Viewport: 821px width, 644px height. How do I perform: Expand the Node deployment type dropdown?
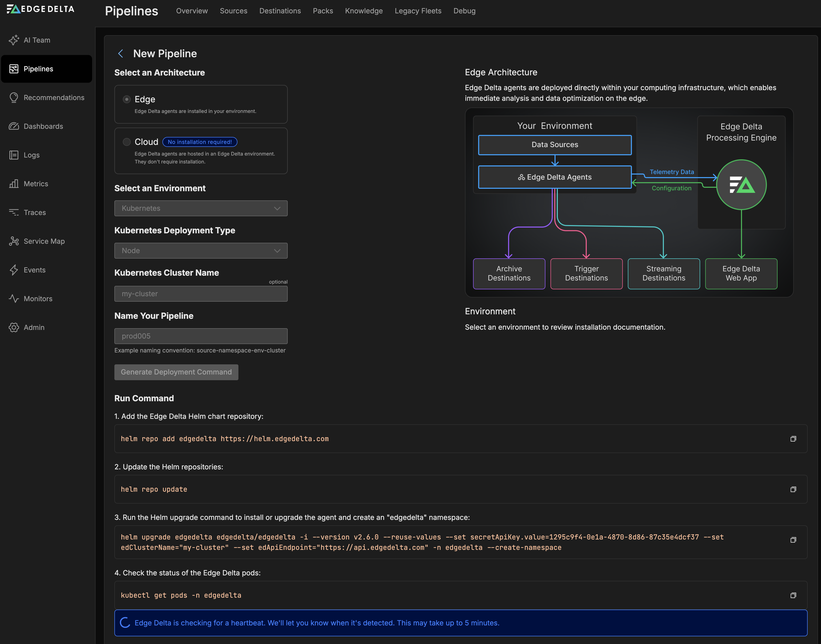click(x=201, y=250)
